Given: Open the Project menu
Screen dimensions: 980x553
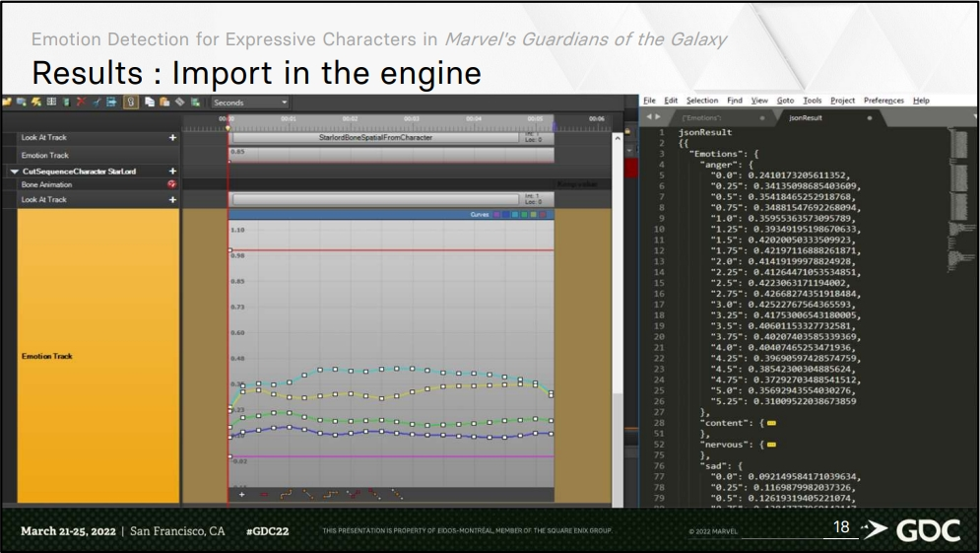Looking at the screenshot, I should (x=842, y=101).
